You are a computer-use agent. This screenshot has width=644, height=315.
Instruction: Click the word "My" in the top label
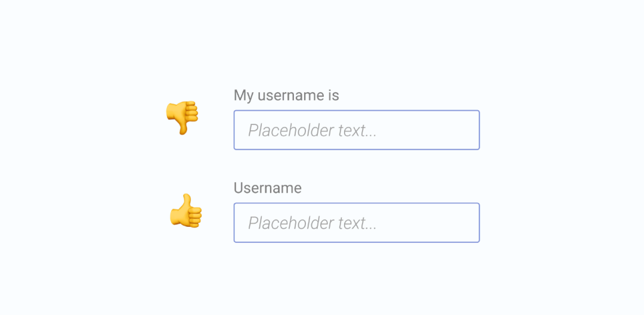[243, 95]
